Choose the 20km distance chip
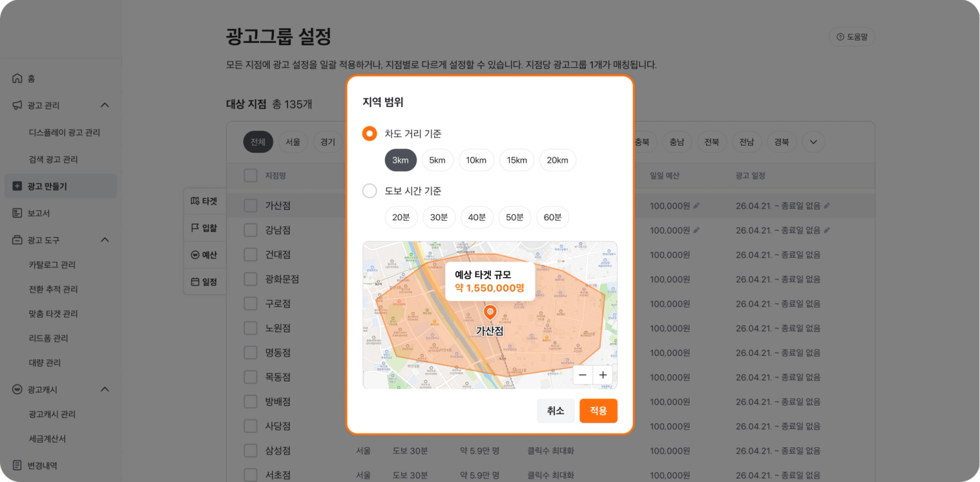 (x=557, y=160)
